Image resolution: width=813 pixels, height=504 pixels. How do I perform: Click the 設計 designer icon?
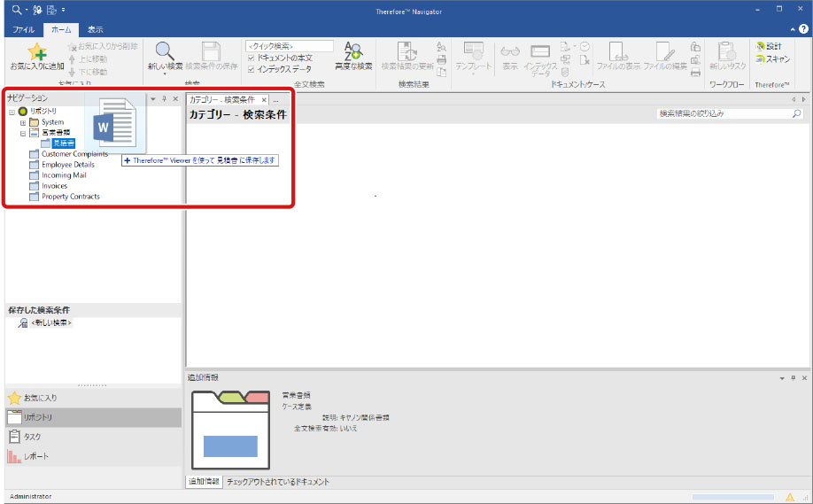coord(768,46)
